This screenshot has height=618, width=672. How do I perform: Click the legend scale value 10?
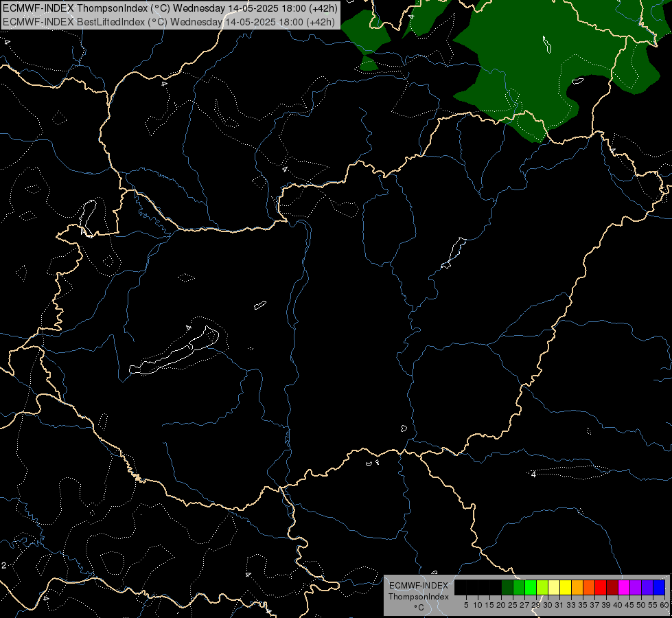point(478,605)
